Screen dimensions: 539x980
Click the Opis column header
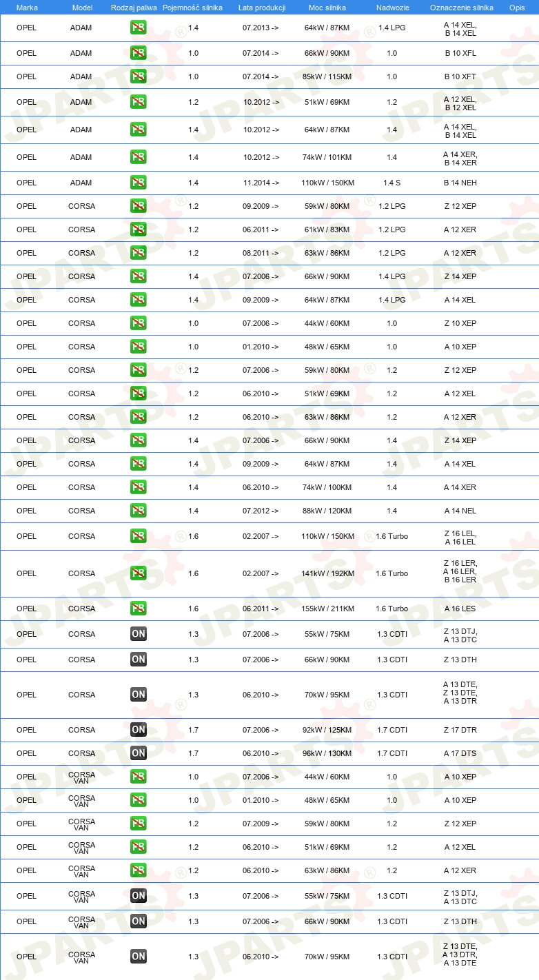516,7
